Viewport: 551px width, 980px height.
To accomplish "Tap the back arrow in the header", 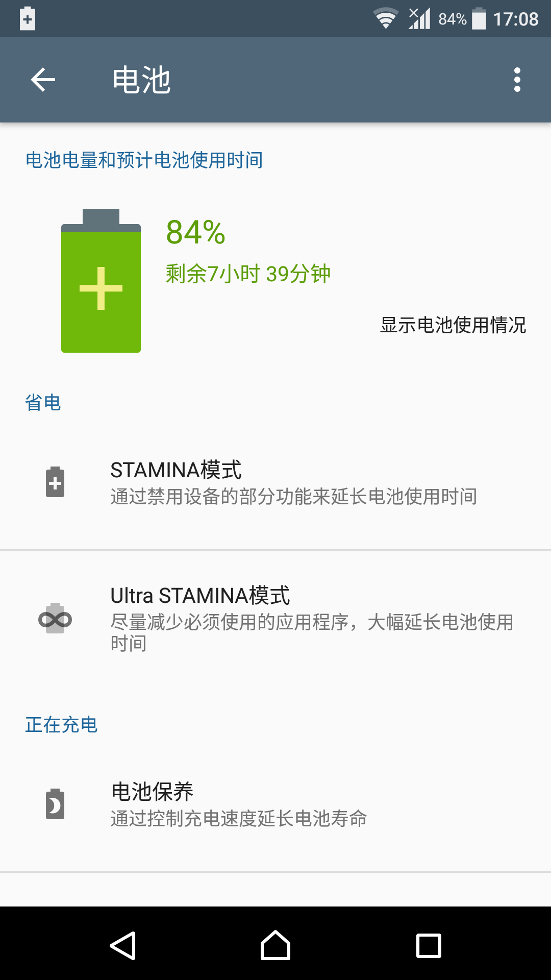I will 43,80.
